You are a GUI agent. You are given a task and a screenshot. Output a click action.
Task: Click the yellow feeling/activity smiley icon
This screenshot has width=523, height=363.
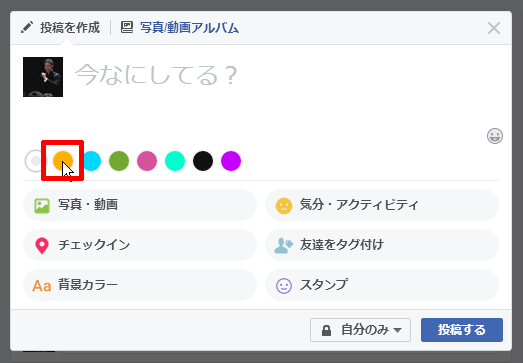[284, 206]
